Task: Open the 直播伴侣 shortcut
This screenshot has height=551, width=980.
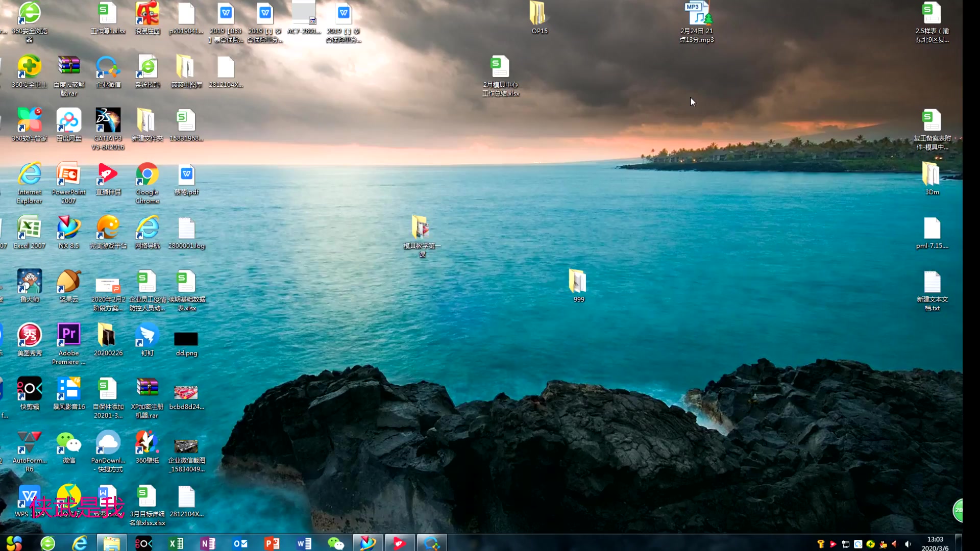Action: click(108, 179)
